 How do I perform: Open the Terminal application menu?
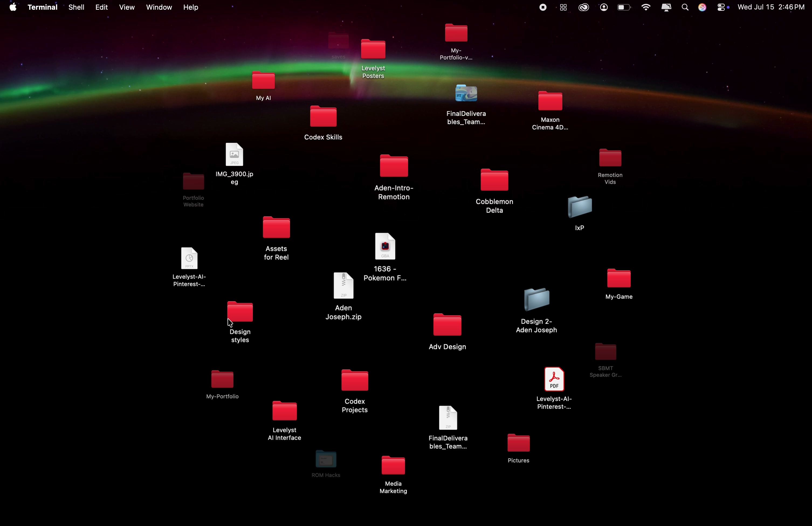(42, 7)
